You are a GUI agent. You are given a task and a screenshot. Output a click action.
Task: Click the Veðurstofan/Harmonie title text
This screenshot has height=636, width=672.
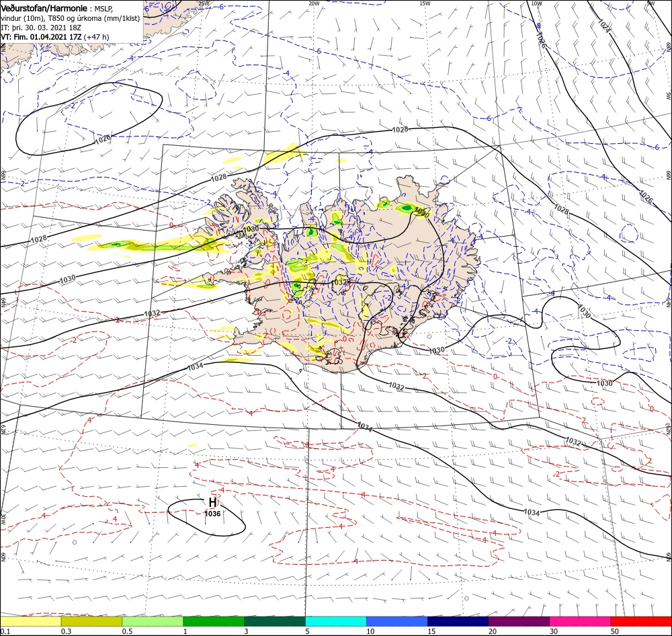[44, 8]
